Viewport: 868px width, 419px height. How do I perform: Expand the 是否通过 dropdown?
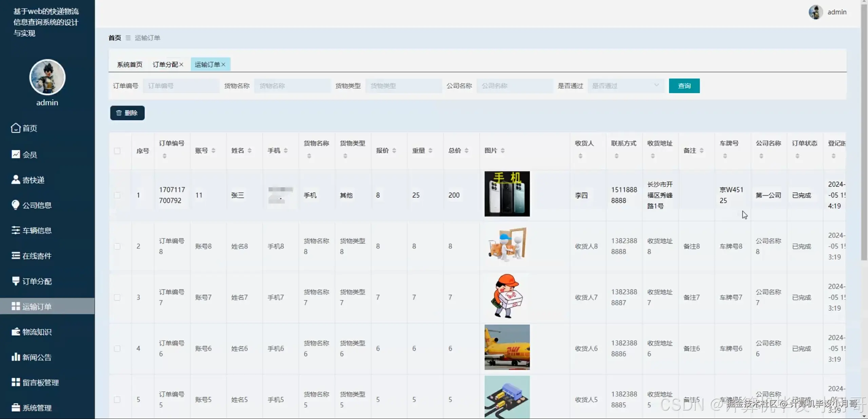click(x=626, y=86)
